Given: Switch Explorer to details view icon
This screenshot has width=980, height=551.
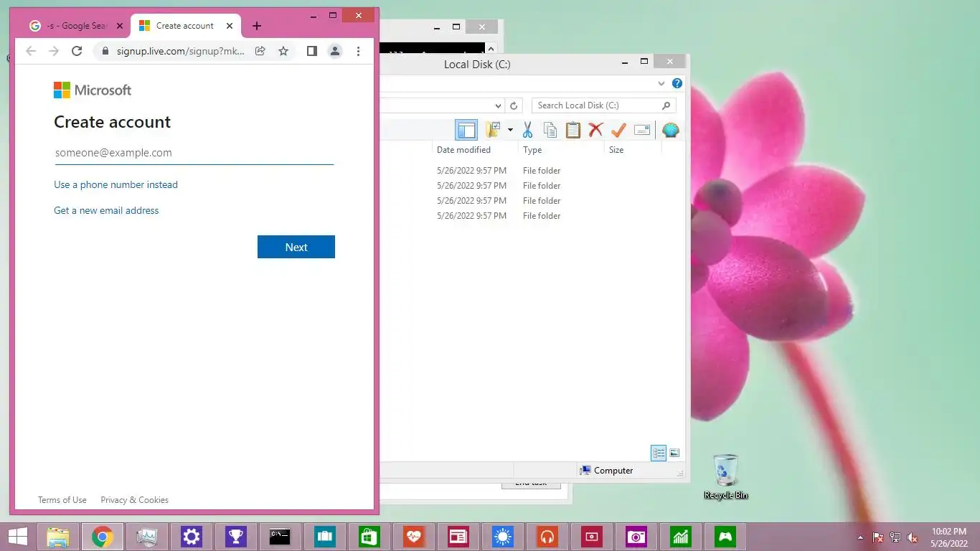Looking at the screenshot, I should click(659, 453).
